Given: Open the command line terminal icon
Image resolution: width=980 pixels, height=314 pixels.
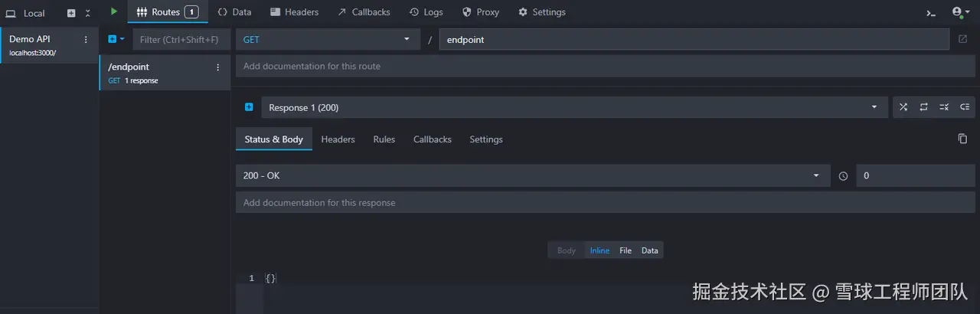Looking at the screenshot, I should [x=931, y=12].
